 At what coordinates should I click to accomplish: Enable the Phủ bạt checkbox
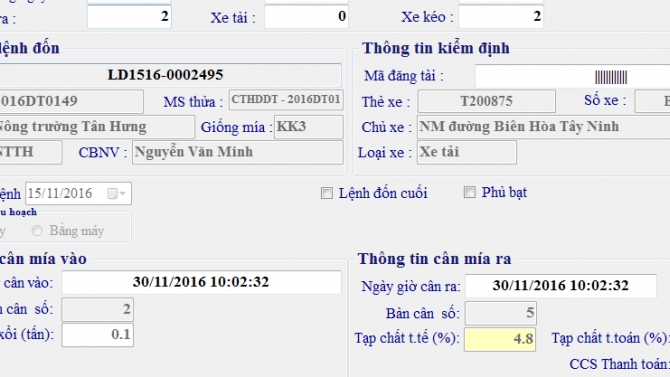pyautogui.click(x=470, y=192)
